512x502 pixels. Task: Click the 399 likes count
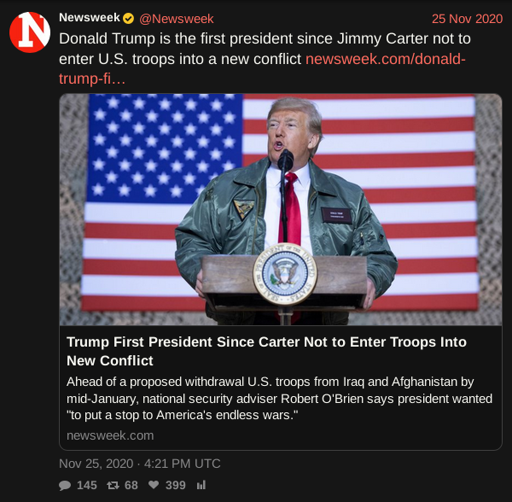[x=175, y=485]
